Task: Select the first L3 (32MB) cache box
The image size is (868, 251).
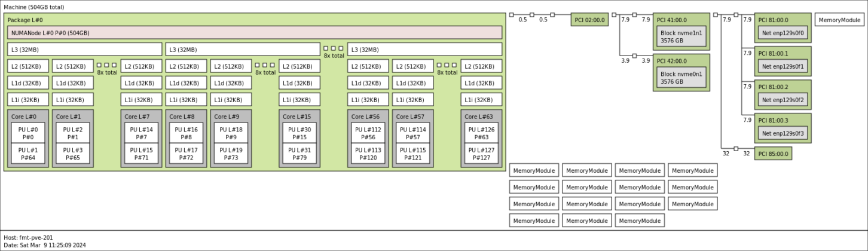Action: point(85,49)
